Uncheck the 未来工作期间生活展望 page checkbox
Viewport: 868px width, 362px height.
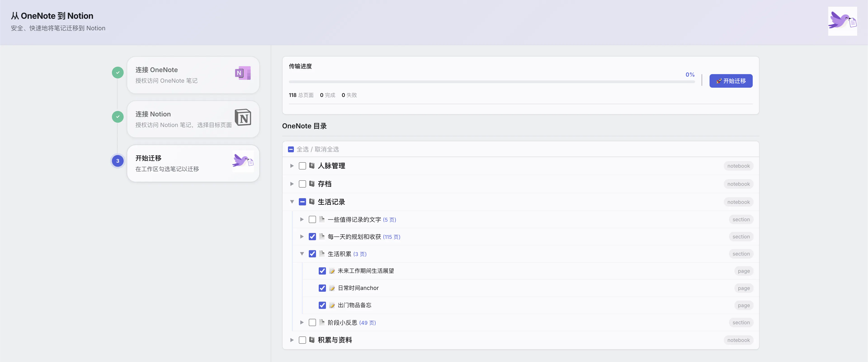pos(322,271)
